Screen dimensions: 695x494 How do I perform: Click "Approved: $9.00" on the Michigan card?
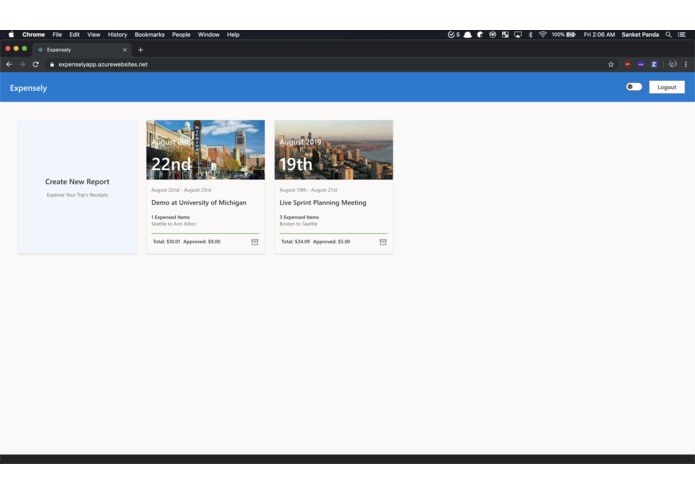[202, 242]
